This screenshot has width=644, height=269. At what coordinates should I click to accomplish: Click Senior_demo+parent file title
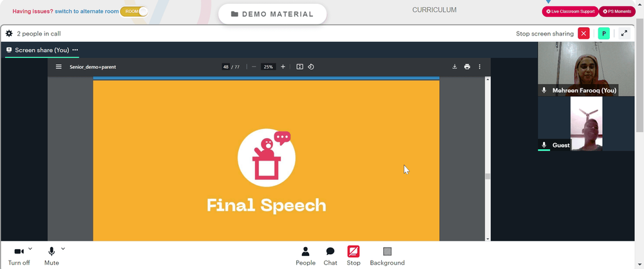pyautogui.click(x=93, y=66)
